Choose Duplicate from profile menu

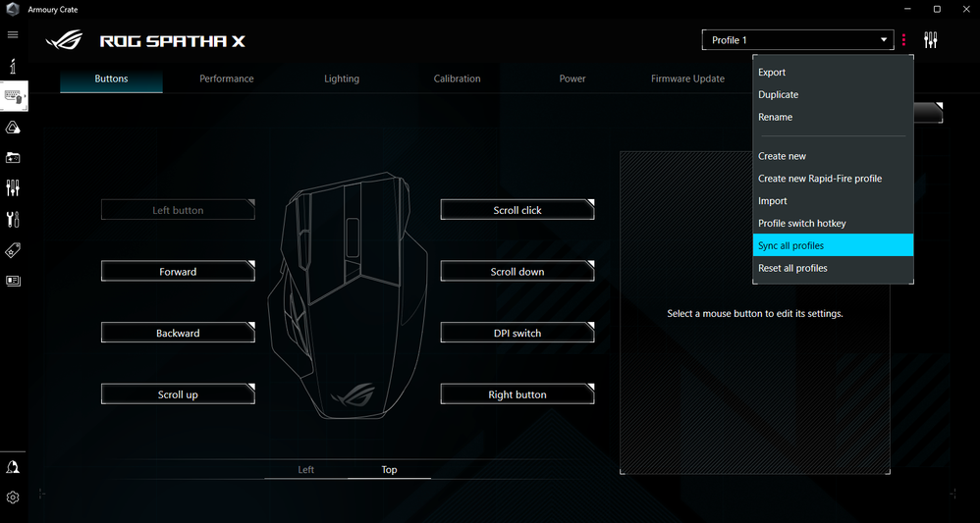[x=833, y=95]
